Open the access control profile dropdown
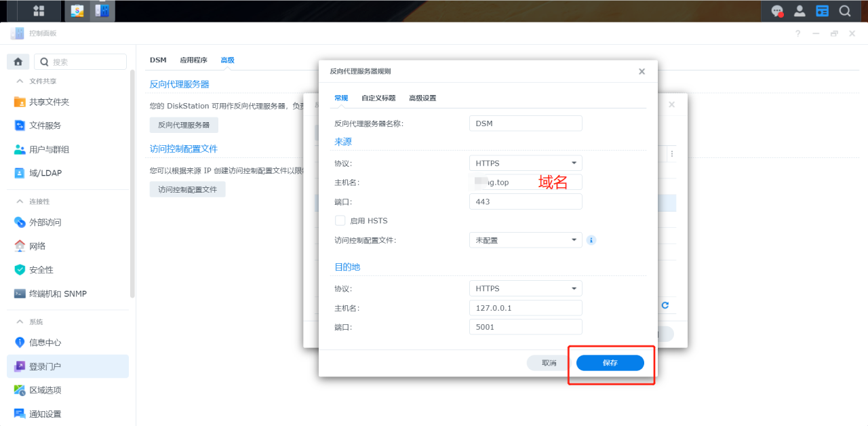This screenshot has height=426, width=868. coord(526,240)
